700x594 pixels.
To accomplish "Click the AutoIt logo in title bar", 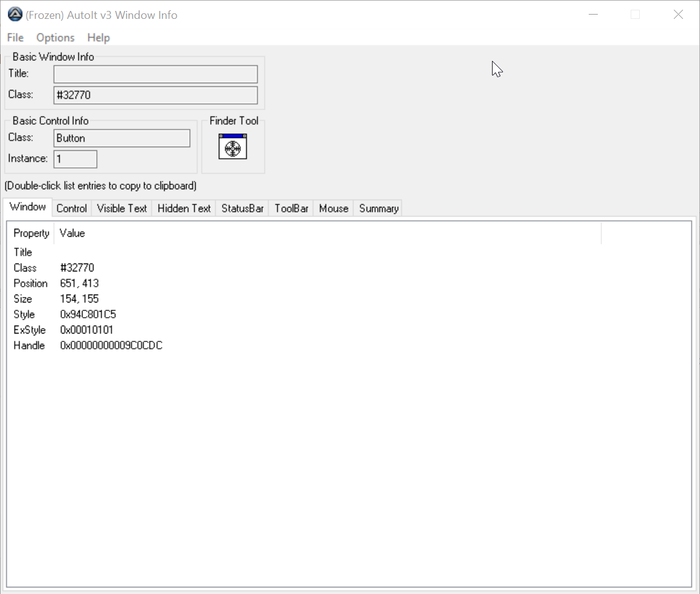I will [15, 15].
